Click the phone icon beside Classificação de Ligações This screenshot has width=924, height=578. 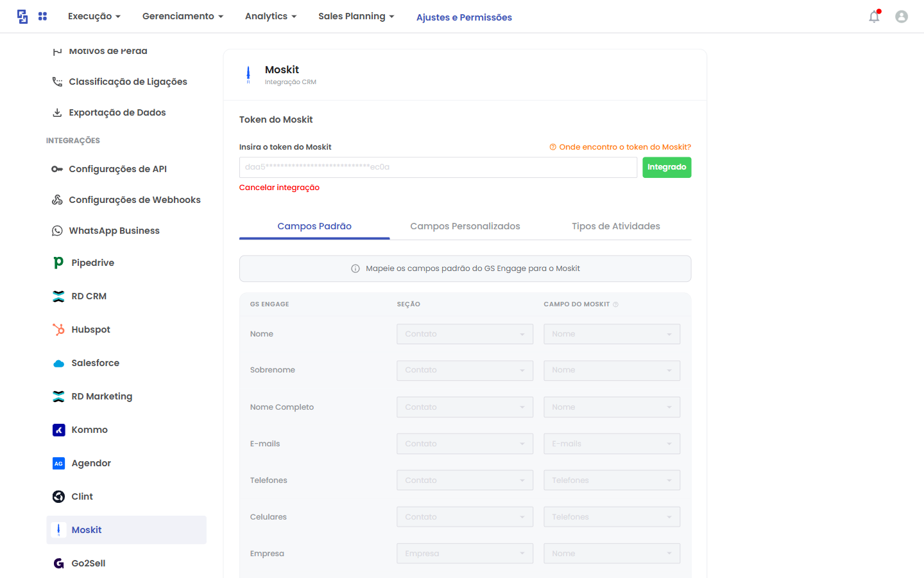click(57, 82)
